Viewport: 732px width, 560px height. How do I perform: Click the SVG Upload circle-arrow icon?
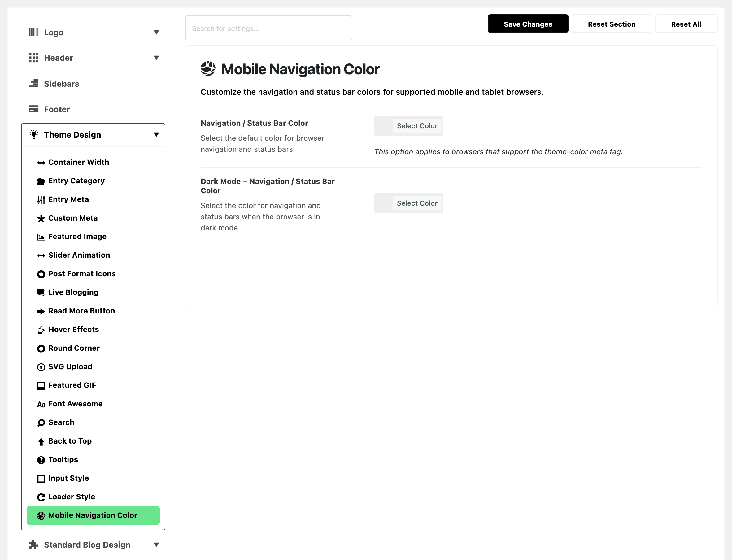point(41,367)
